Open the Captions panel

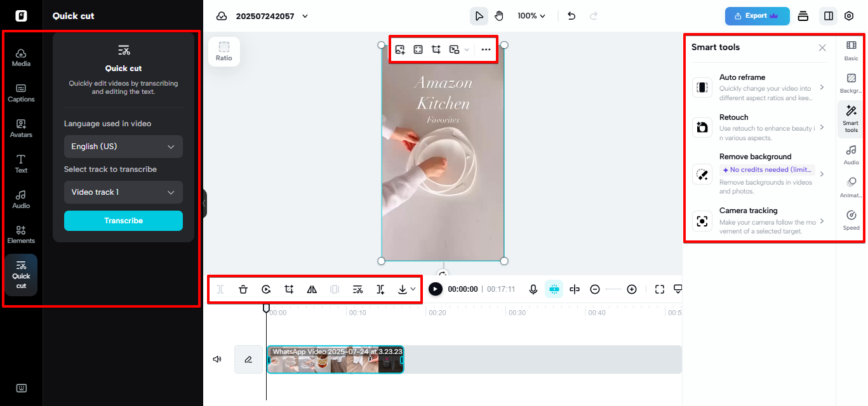[21, 93]
